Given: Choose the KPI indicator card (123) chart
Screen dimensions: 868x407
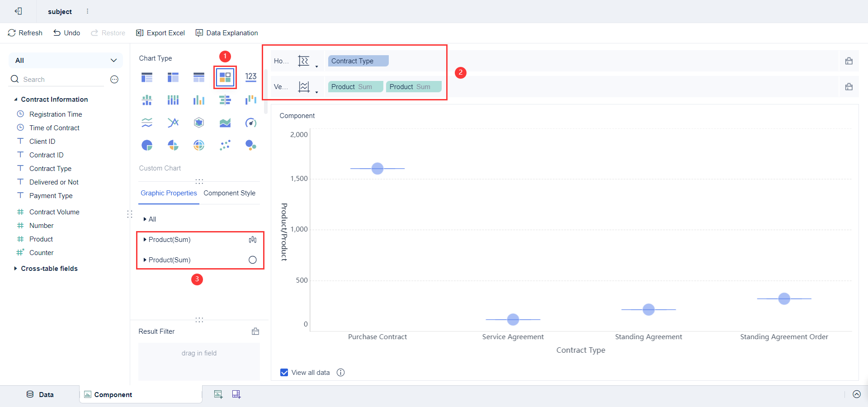Looking at the screenshot, I should click(x=251, y=77).
